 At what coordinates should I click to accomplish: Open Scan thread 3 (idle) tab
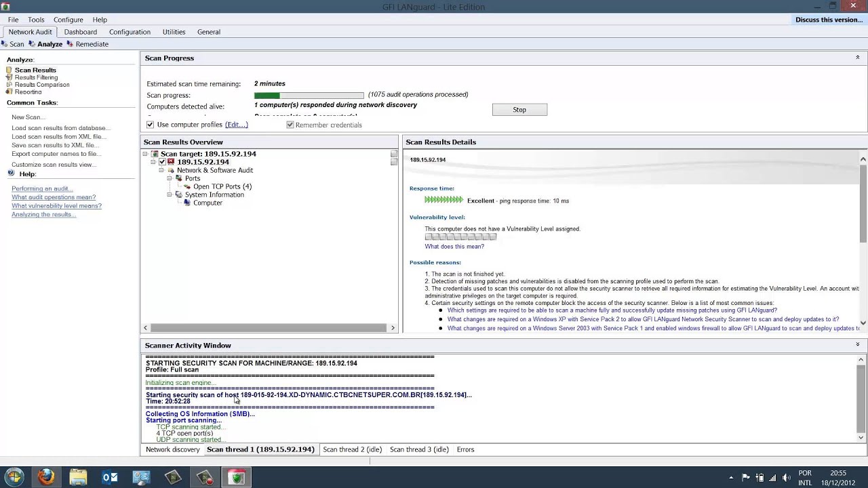pyautogui.click(x=419, y=449)
